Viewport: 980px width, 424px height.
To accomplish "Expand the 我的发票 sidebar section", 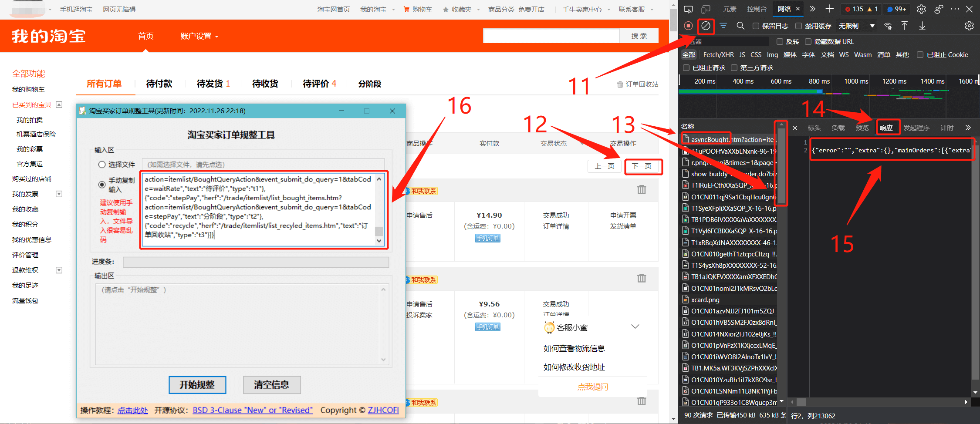I will [x=59, y=194].
